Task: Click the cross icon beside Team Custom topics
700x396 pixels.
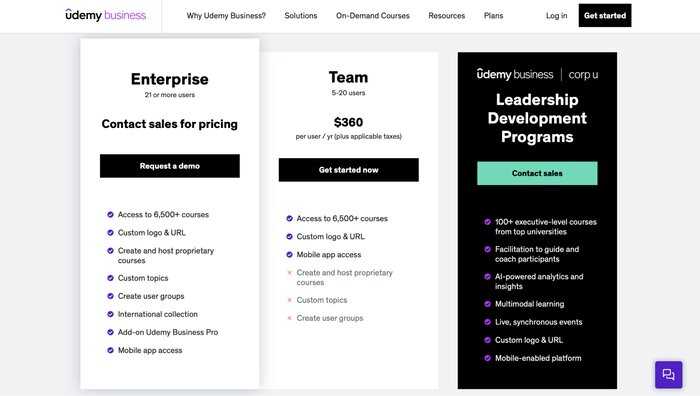Action: (x=289, y=300)
